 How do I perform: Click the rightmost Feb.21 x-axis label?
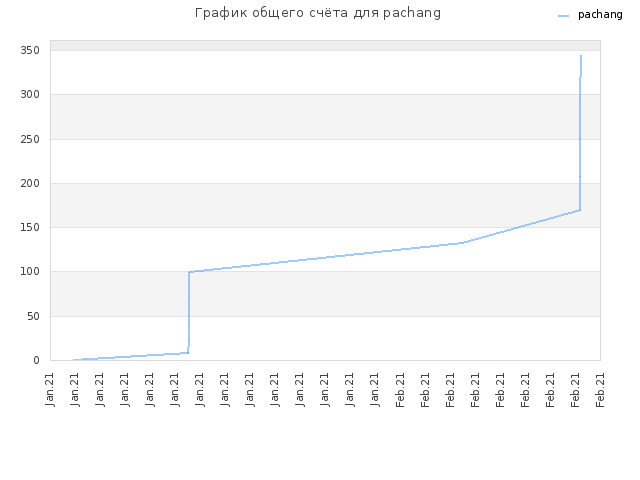pos(600,390)
